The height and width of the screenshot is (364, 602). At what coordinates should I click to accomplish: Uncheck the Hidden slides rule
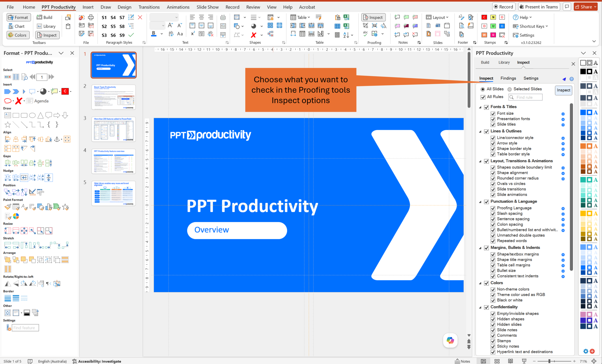(493, 325)
